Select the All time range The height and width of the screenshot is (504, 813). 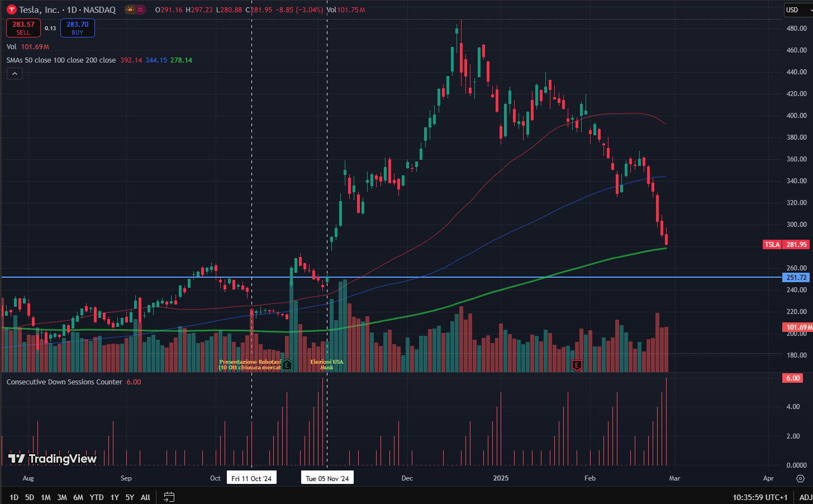pyautogui.click(x=145, y=497)
